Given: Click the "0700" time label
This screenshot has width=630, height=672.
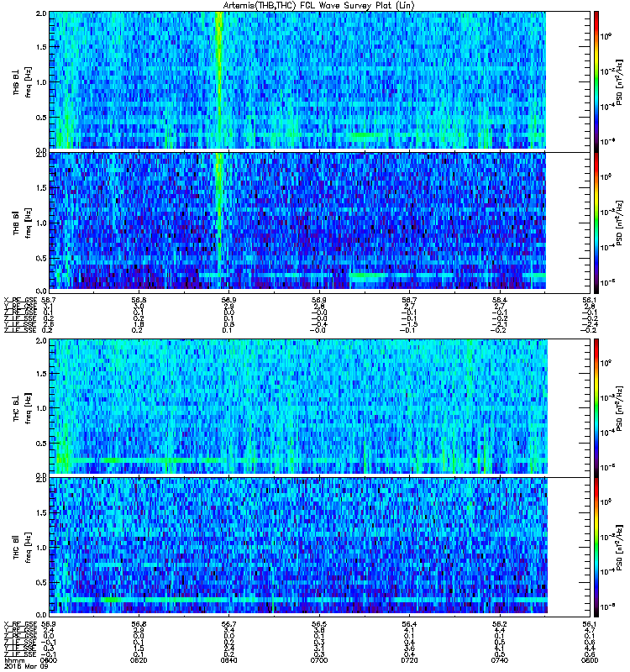Looking at the screenshot, I should 319,660.
